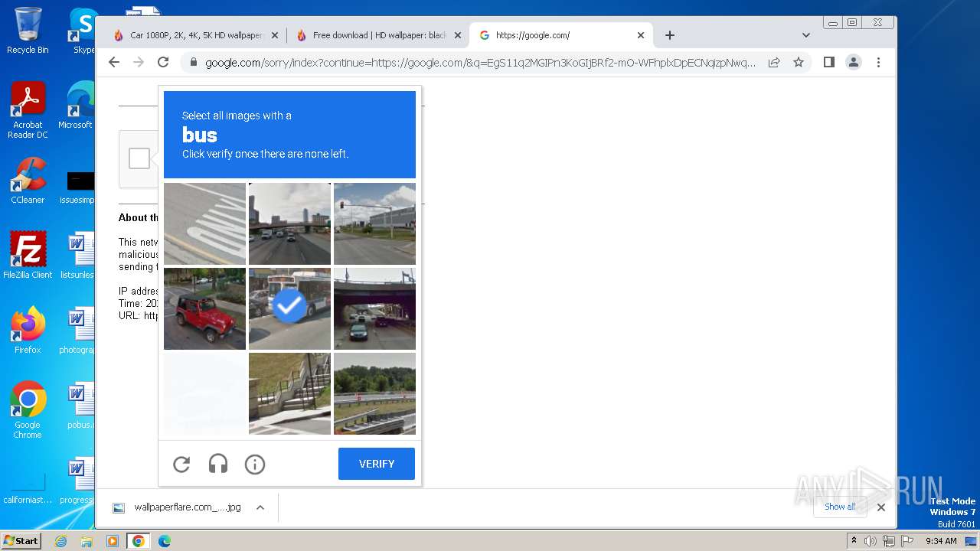Open Google Chrome desktop icon
This screenshot has width=980, height=551.
[28, 409]
